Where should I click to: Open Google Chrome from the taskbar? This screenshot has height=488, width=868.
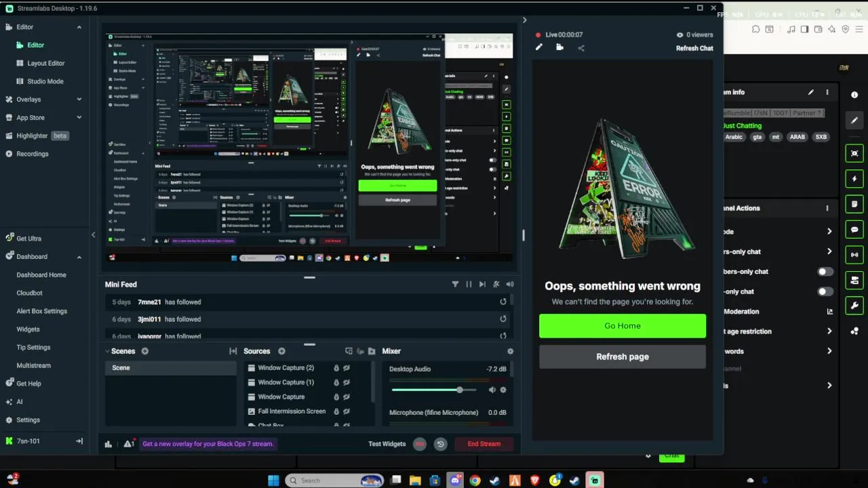click(x=475, y=481)
